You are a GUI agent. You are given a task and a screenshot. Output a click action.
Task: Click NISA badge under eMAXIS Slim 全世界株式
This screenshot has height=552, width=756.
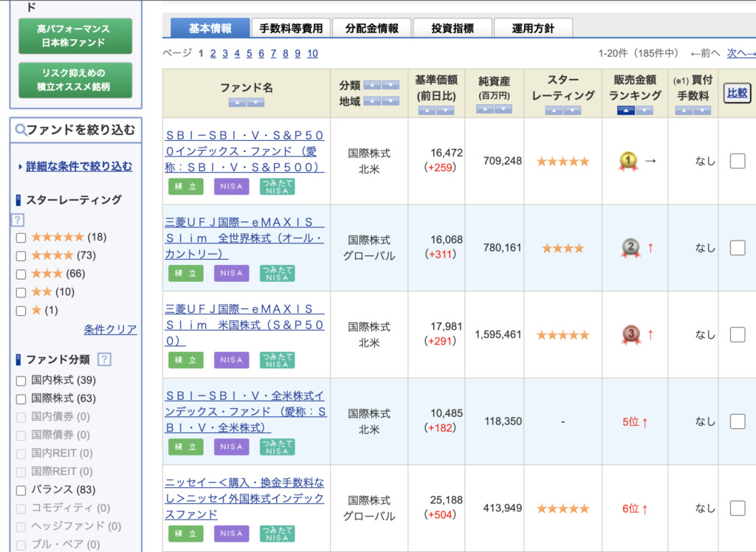click(231, 273)
